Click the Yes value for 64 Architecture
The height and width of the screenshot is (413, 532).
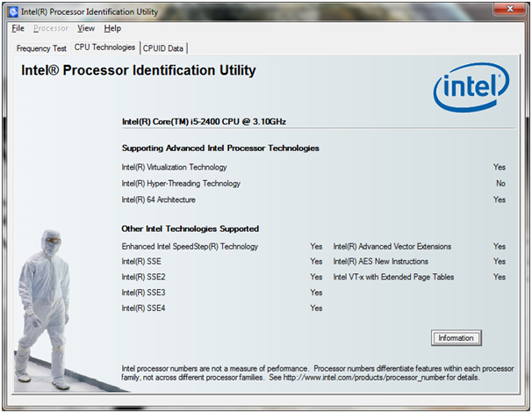500,199
